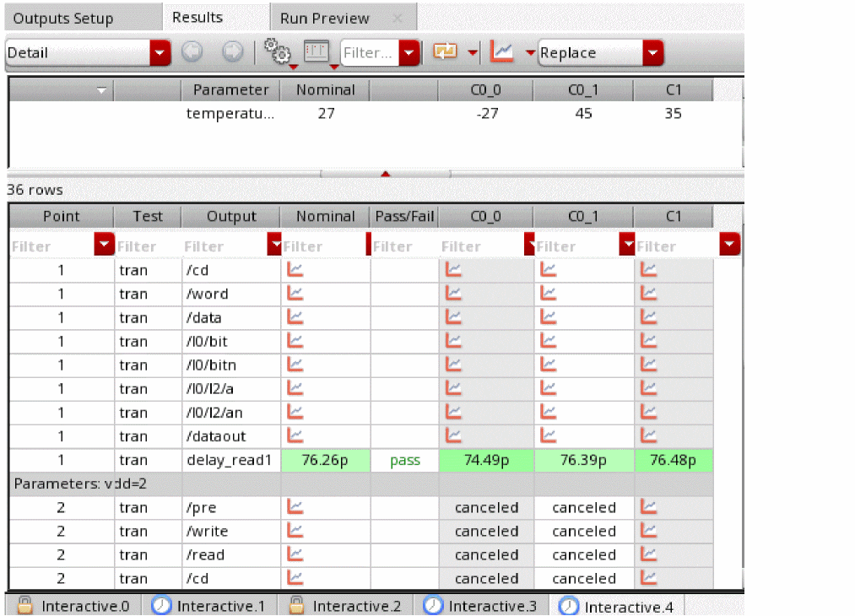855x616 pixels.
Task: Open the toolbar Filter dropdown arrow
Action: [x=409, y=53]
